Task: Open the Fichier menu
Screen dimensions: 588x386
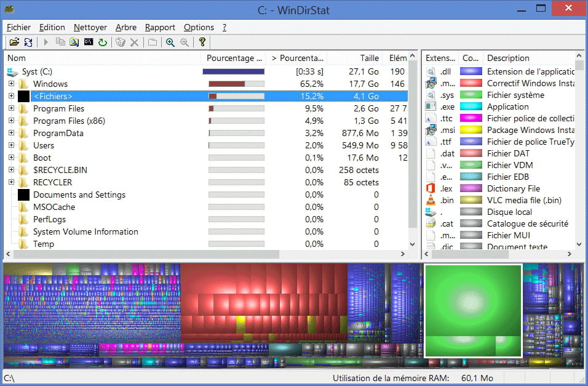Action: (18, 28)
